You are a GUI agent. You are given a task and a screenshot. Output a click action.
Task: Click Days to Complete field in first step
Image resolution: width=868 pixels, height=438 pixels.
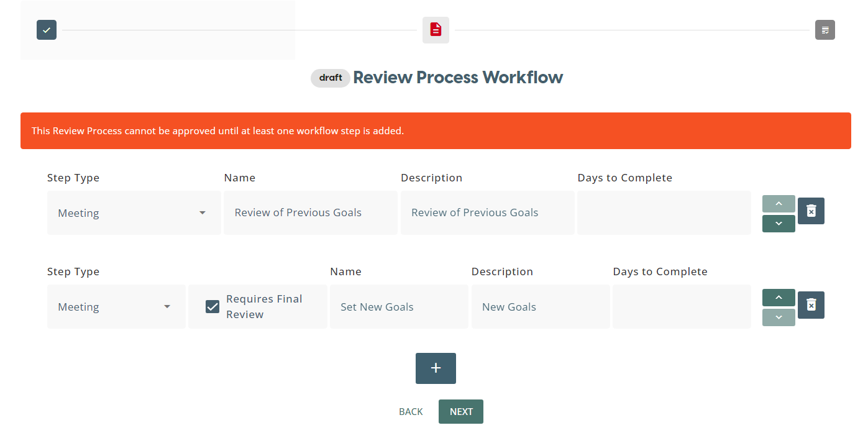point(664,212)
